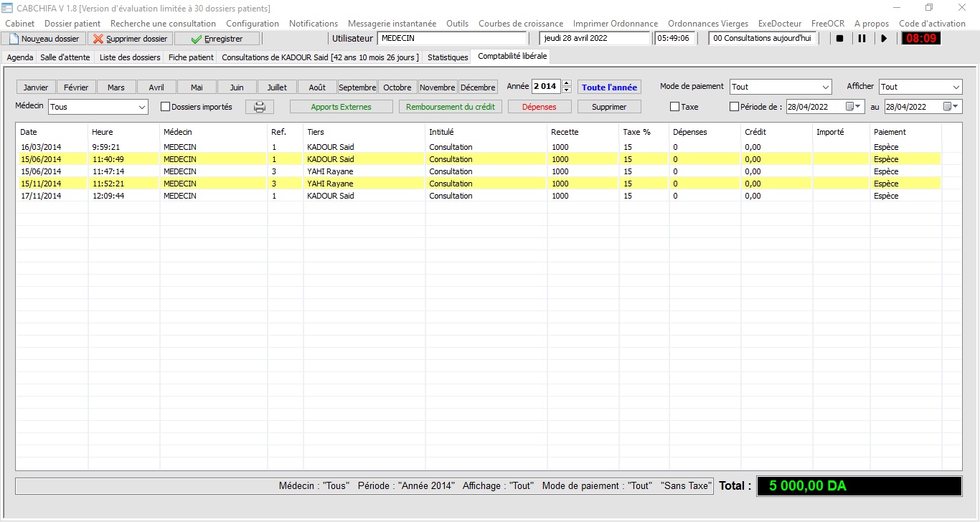Expand the Mode de paiement dropdown

pos(824,87)
